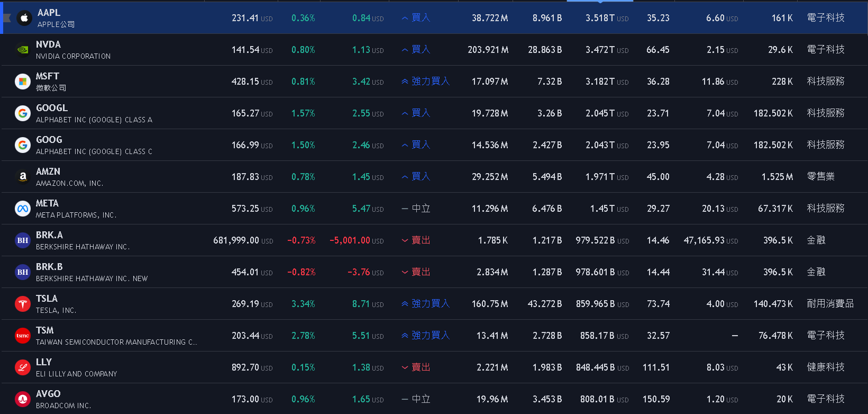Click the Meta logo icon

click(23, 209)
